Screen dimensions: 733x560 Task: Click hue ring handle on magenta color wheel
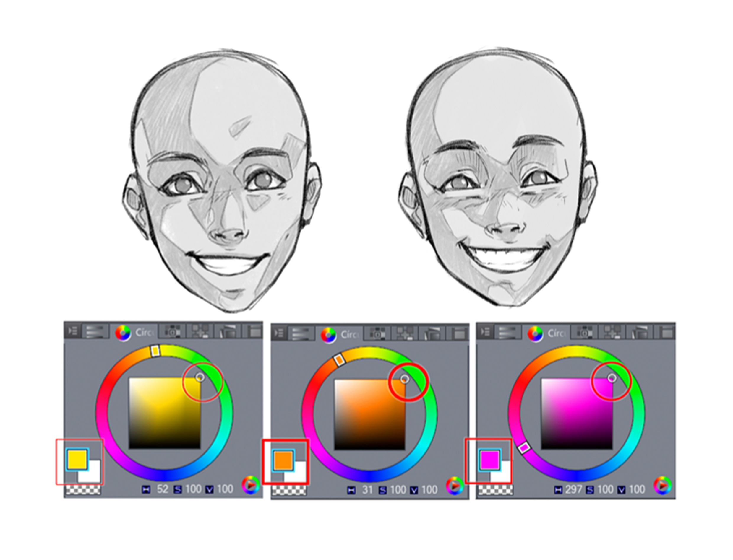pos(524,447)
